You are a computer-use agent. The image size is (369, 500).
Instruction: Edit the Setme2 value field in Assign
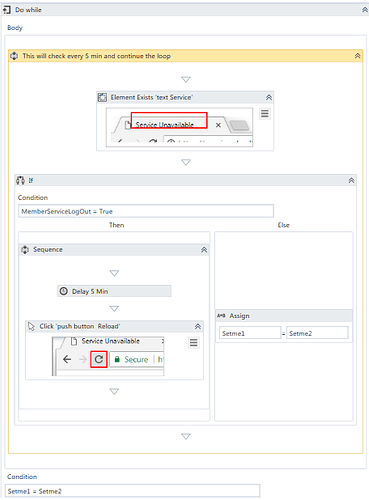point(317,333)
